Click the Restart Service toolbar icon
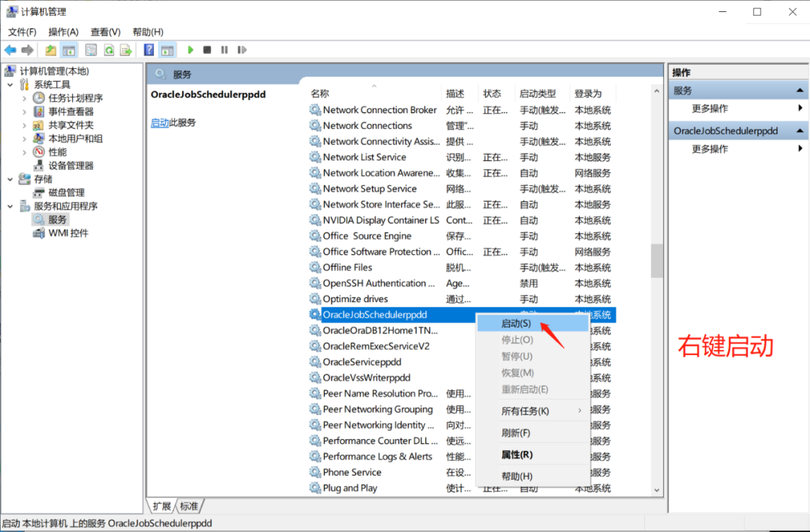The image size is (810, 532). tap(241, 50)
